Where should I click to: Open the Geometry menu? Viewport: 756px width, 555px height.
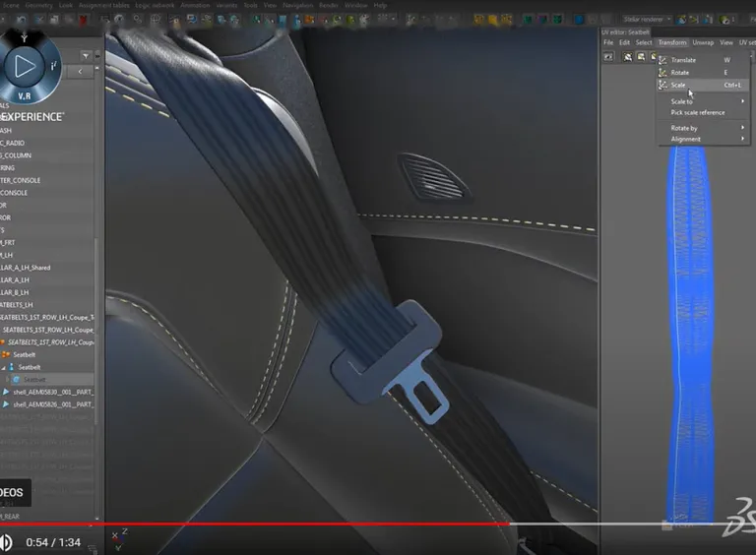click(x=38, y=5)
